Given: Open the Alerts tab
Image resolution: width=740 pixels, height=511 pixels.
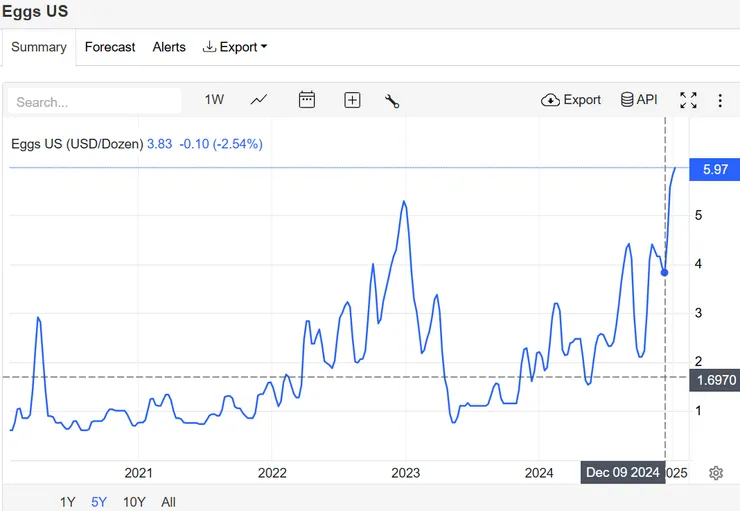Looking at the screenshot, I should pos(169,47).
